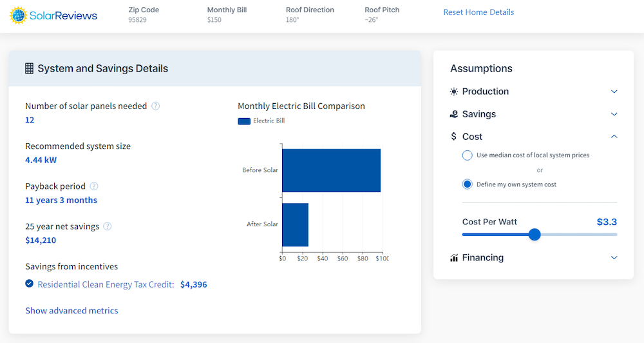Click the SolarReviews sun logo

(18, 15)
